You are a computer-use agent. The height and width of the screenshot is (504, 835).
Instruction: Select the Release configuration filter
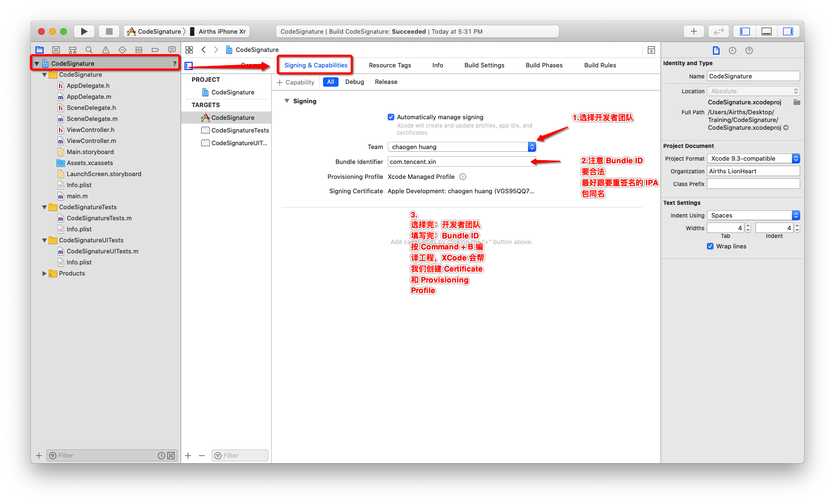pos(386,82)
